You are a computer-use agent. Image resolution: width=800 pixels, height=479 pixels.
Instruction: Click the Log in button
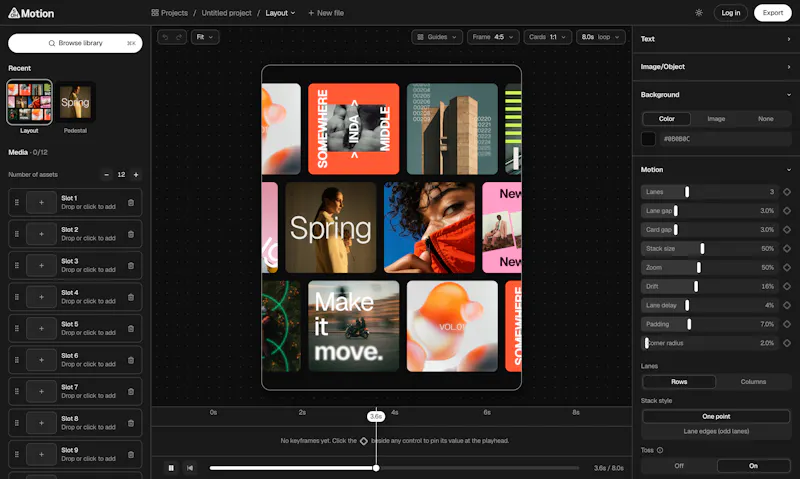point(731,13)
